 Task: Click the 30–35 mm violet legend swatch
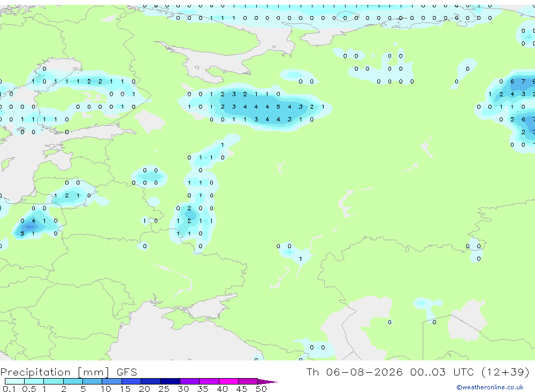point(190,381)
